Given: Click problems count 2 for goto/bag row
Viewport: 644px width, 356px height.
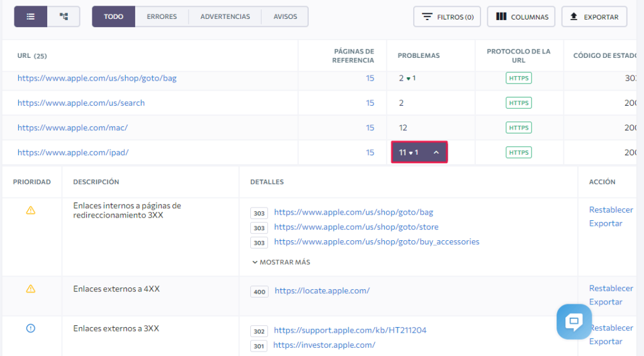Looking at the screenshot, I should click(x=401, y=78).
